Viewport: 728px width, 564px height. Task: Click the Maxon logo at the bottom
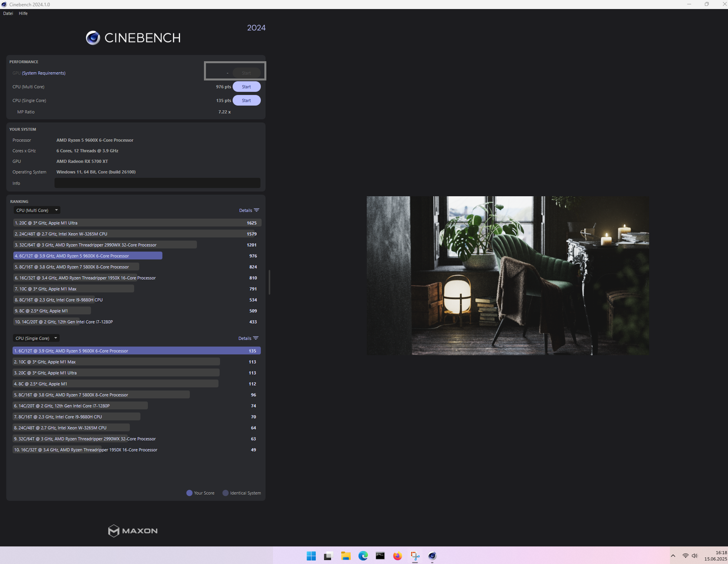(133, 531)
